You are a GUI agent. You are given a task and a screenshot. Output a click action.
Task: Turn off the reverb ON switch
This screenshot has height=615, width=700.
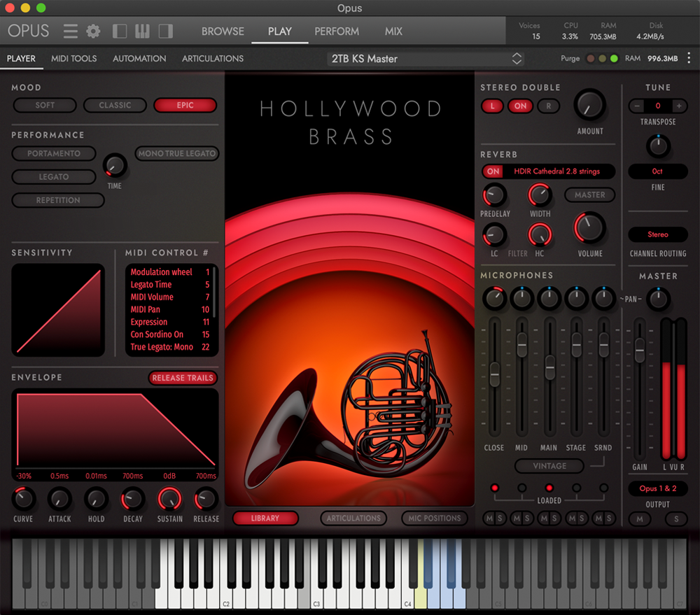493,171
